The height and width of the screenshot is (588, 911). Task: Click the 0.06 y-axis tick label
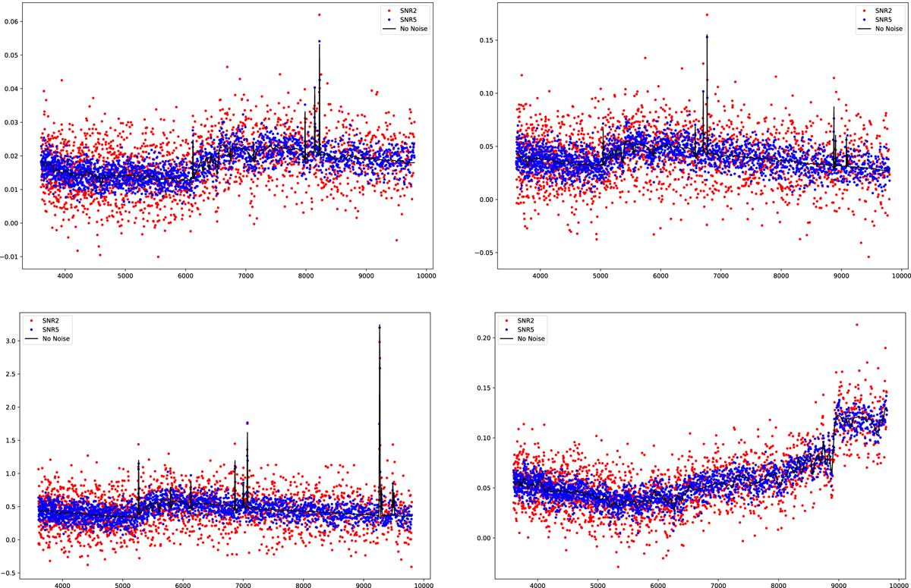(13, 22)
